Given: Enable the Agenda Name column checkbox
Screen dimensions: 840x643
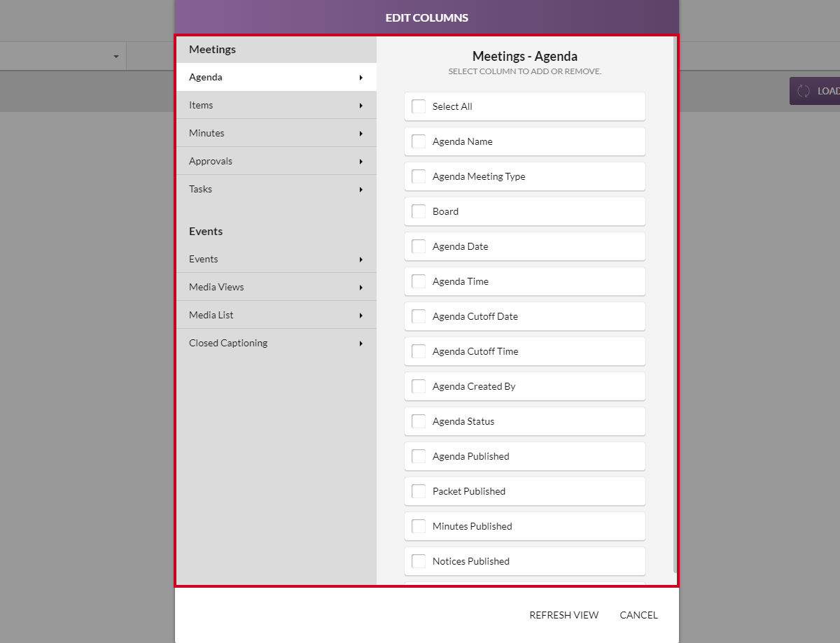Looking at the screenshot, I should (x=419, y=141).
